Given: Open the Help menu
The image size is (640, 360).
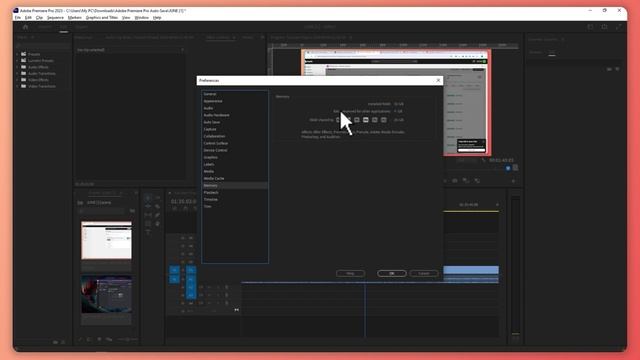Looking at the screenshot, I should 157,18.
